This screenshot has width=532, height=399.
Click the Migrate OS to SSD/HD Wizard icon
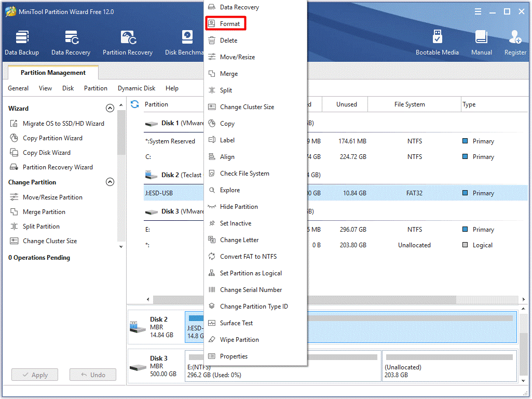(13, 124)
